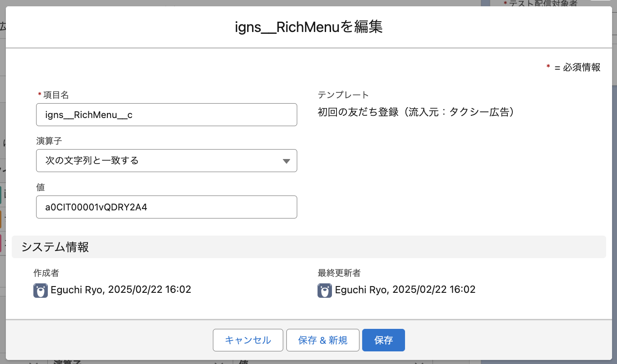The width and height of the screenshot is (617, 364).
Task: Click the igns__RichMenuを編集 dialog title
Action: [308, 27]
